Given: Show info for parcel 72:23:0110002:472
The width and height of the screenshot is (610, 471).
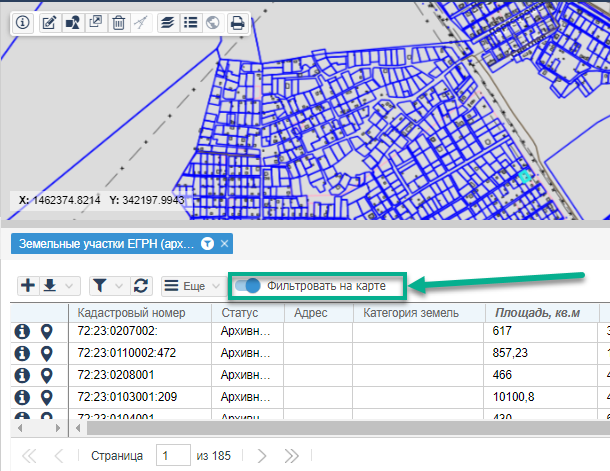Looking at the screenshot, I should (22, 353).
